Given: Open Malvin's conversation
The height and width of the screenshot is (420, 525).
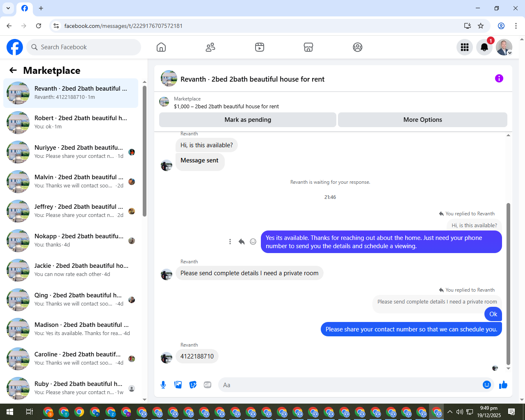Looking at the screenshot, I should pyautogui.click(x=71, y=181).
